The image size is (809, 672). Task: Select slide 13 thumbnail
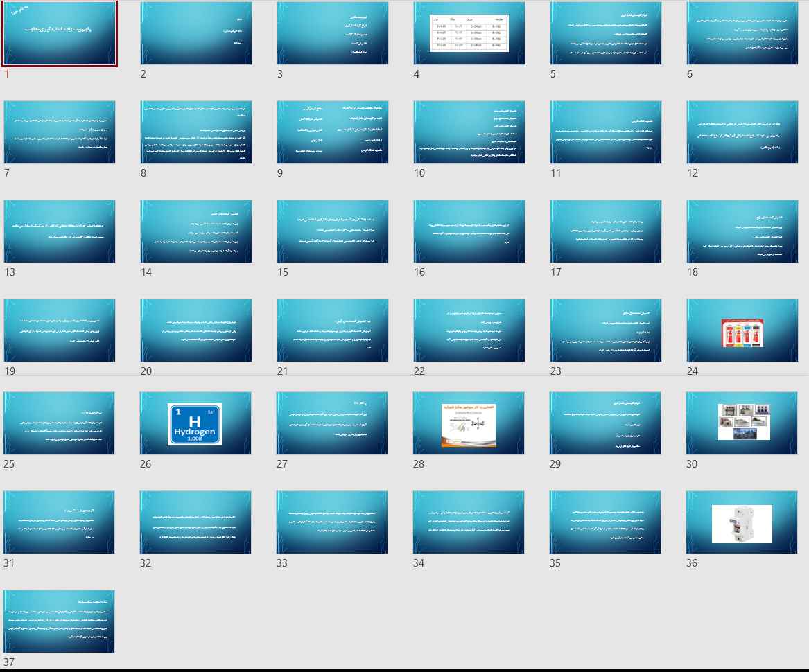59,231
